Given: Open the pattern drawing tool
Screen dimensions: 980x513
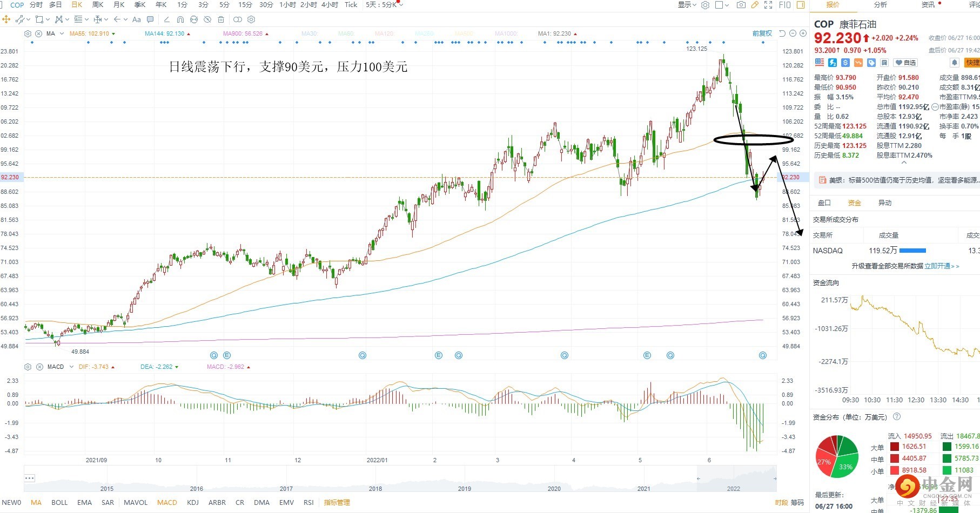Looking at the screenshot, I should pyautogui.click(x=59, y=19).
